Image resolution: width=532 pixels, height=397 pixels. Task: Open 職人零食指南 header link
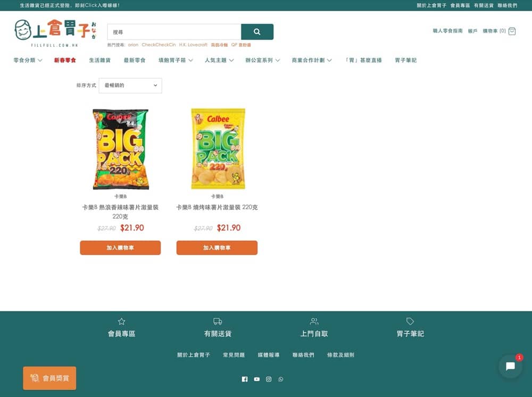click(447, 31)
